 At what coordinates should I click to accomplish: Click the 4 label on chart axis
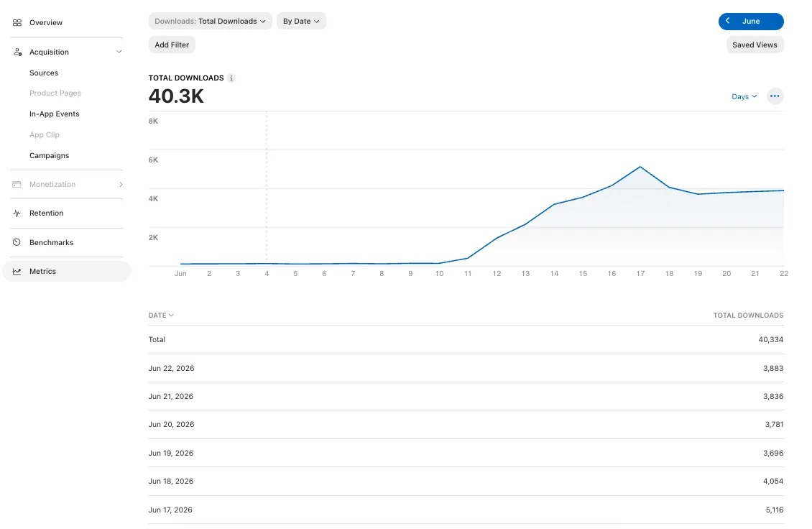tap(267, 274)
